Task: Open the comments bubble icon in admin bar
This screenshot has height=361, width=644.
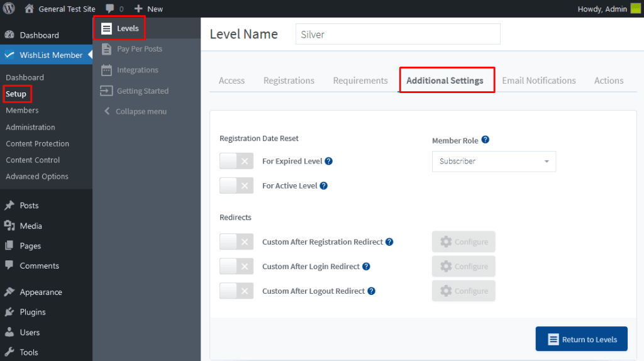Action: click(109, 9)
